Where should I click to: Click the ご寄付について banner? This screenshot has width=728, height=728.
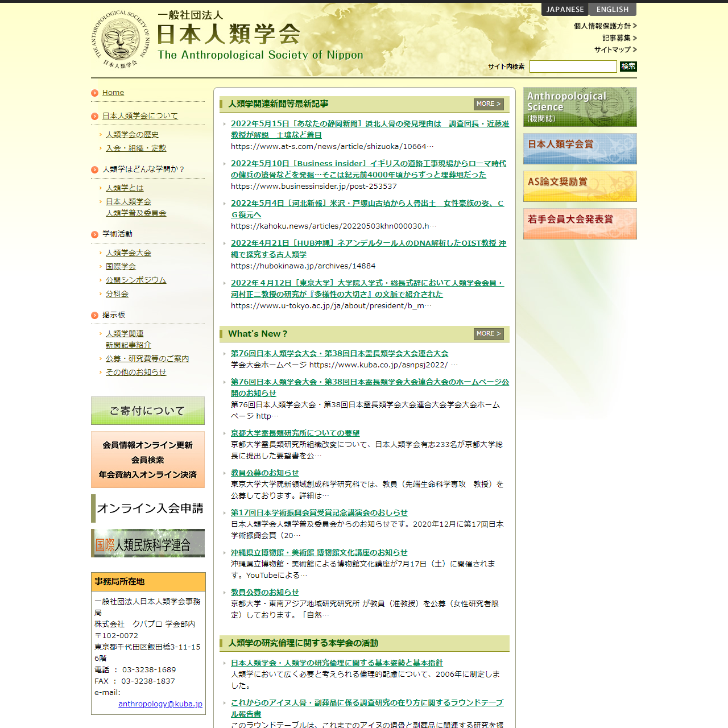(148, 411)
